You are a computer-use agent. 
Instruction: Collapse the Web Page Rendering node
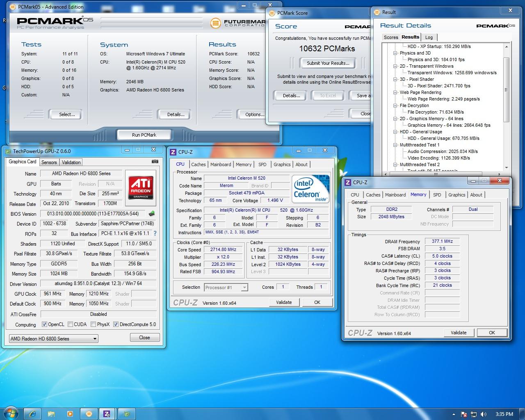395,92
